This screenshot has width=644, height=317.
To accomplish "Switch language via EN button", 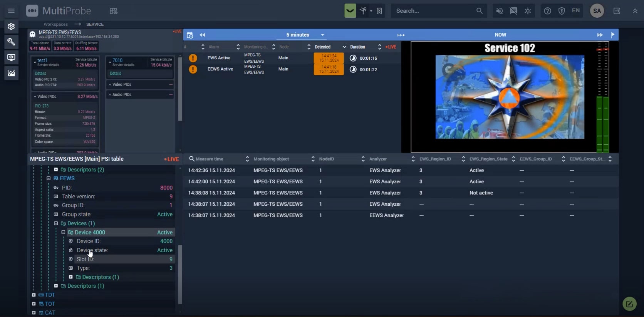I will pyautogui.click(x=576, y=10).
